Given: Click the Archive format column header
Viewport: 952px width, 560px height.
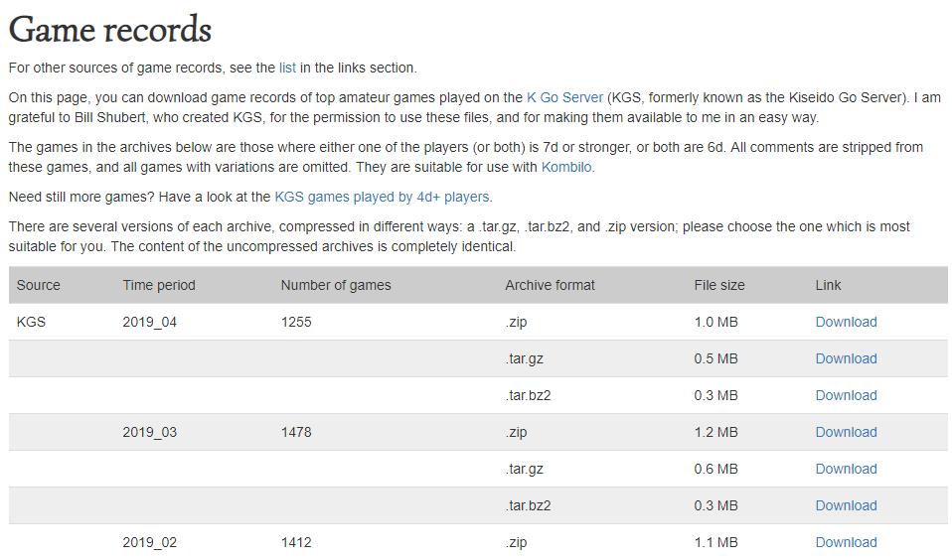Looking at the screenshot, I should [550, 285].
